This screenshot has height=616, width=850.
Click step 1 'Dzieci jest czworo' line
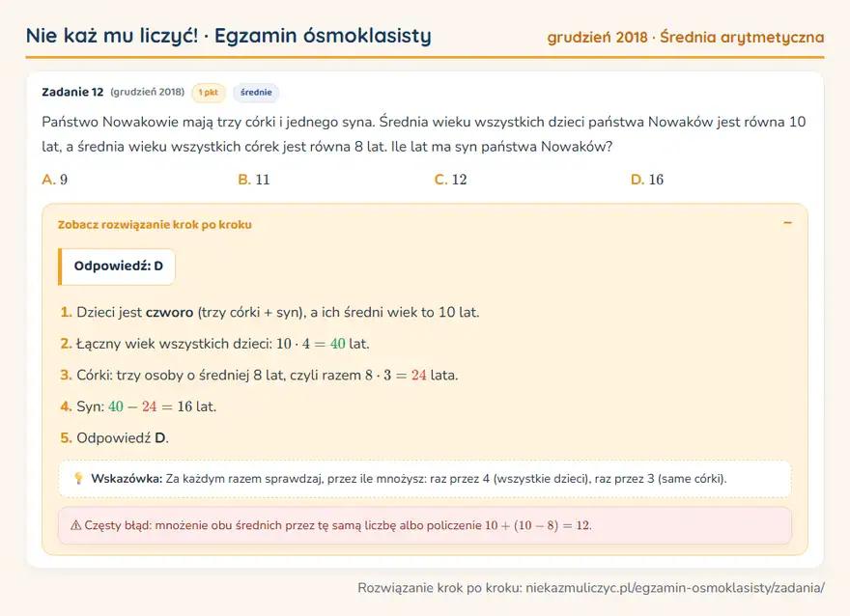point(269,312)
